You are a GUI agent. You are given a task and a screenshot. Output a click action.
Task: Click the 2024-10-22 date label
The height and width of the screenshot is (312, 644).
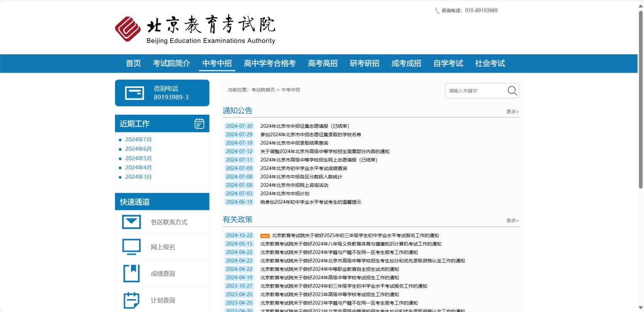239,236
